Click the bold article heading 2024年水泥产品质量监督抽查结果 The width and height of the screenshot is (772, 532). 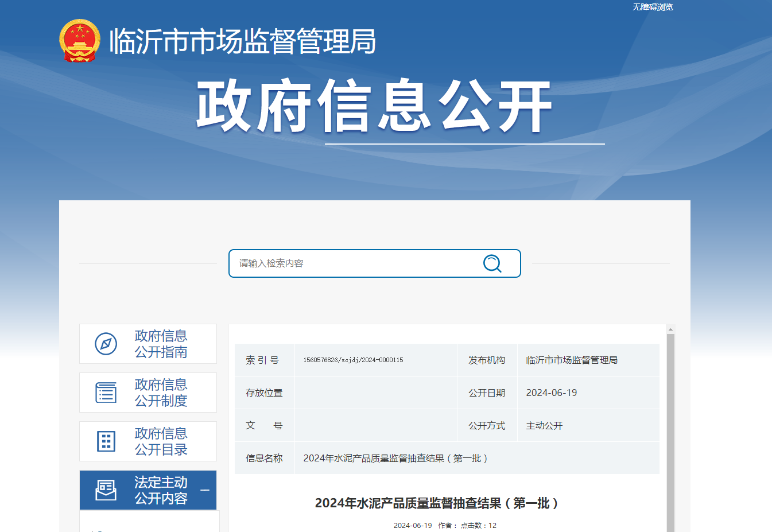point(437,503)
